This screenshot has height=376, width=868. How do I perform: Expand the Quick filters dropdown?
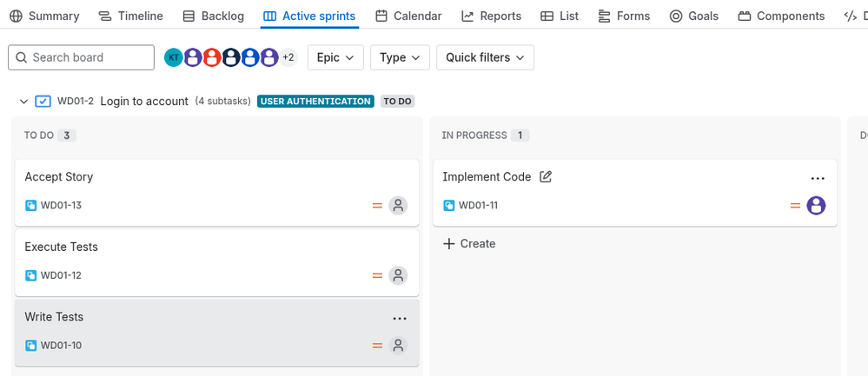pyautogui.click(x=485, y=57)
